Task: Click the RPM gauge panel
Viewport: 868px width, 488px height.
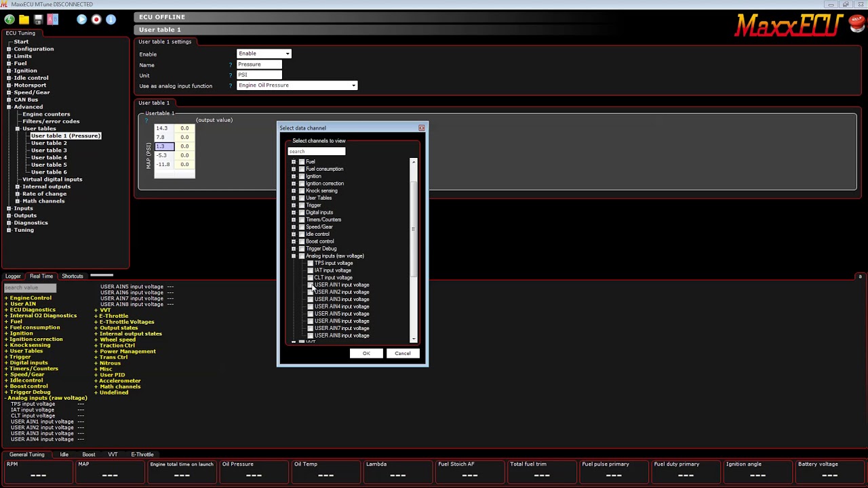Action: coord(38,471)
